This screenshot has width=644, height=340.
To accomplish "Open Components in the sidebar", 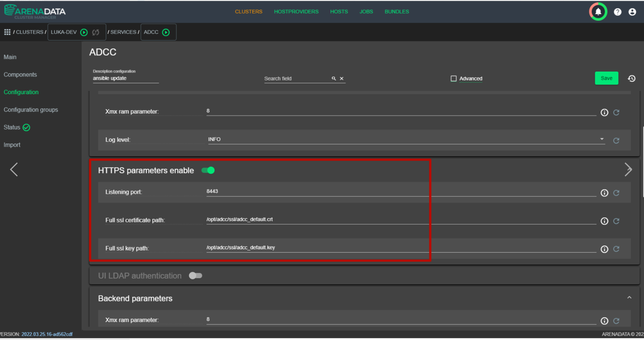I will pos(20,75).
